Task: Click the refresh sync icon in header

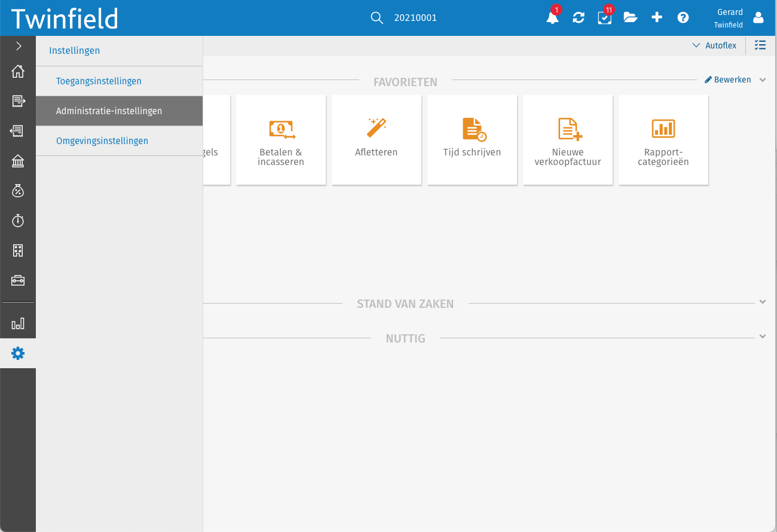Action: coord(579,18)
